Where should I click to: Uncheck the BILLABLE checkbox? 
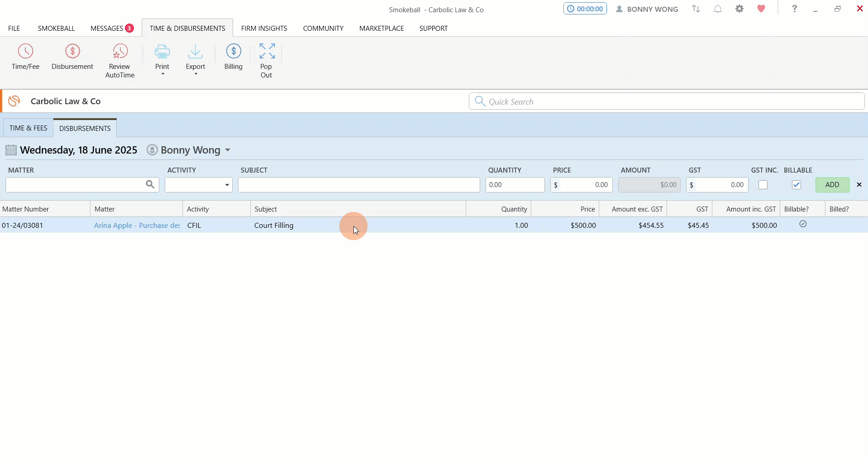(x=796, y=185)
